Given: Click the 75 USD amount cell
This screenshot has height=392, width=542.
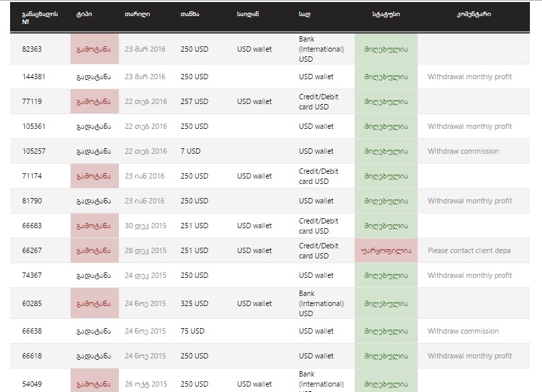Looking at the screenshot, I should pyautogui.click(x=192, y=331).
